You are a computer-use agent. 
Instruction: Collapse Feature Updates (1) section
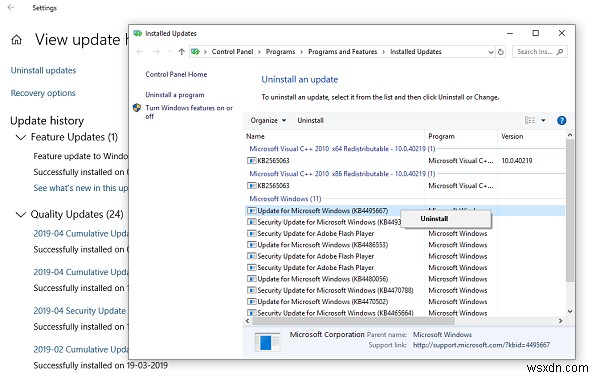click(20, 137)
